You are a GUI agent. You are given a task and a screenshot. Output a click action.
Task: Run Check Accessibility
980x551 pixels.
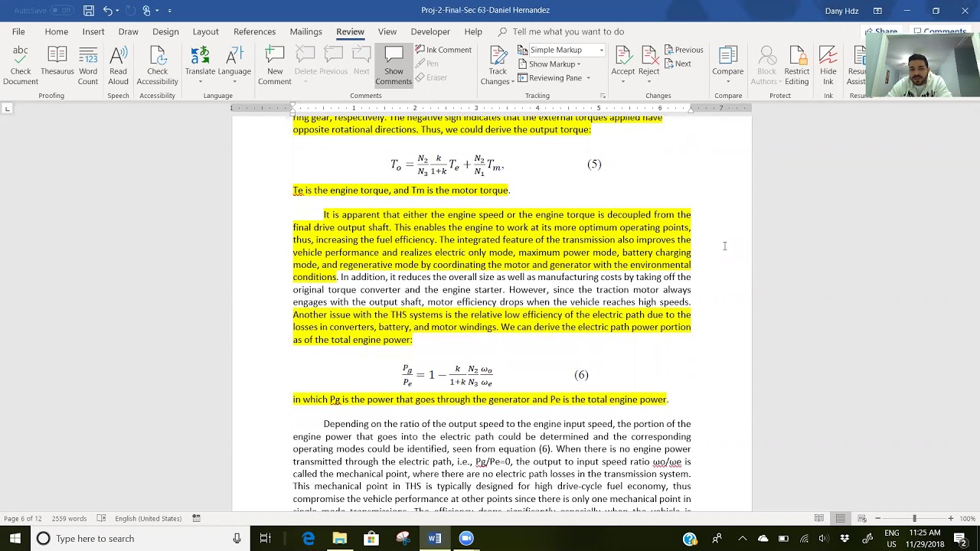pos(157,66)
